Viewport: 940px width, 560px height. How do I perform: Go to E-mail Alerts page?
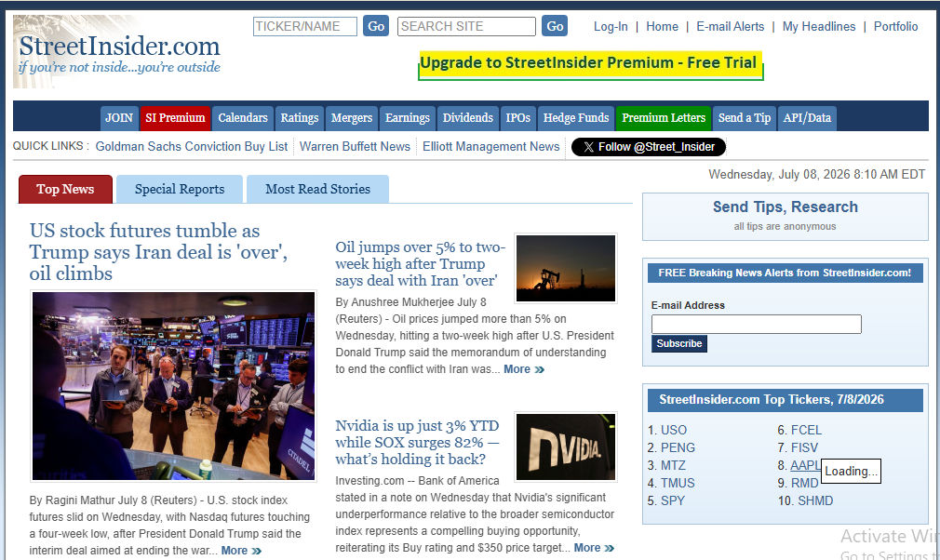[731, 26]
